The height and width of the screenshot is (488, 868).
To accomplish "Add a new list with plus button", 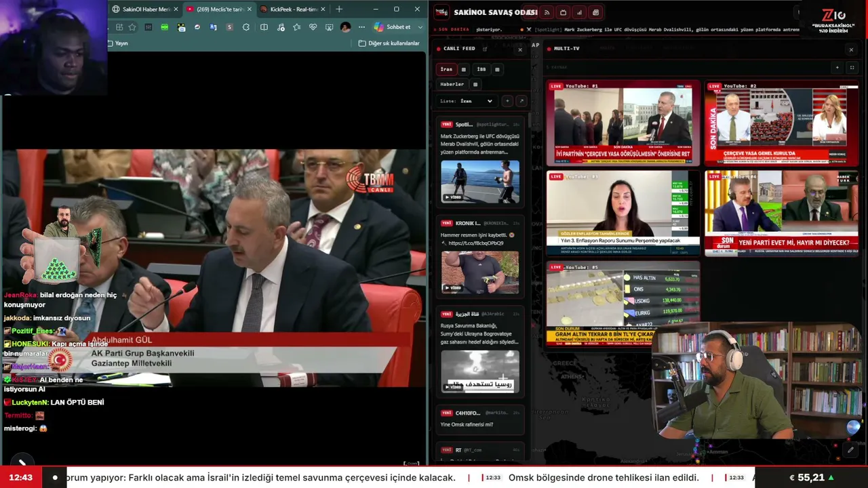I will pos(507,101).
